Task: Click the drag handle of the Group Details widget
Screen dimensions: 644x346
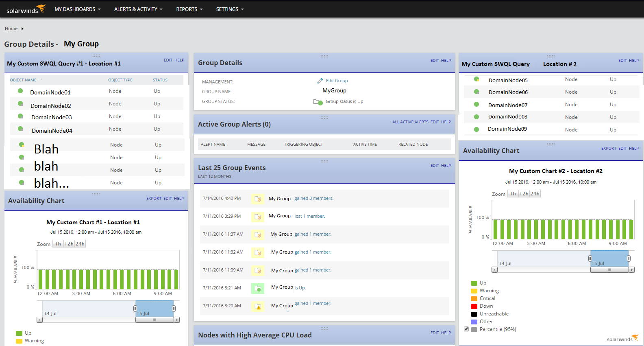Action: point(324,56)
